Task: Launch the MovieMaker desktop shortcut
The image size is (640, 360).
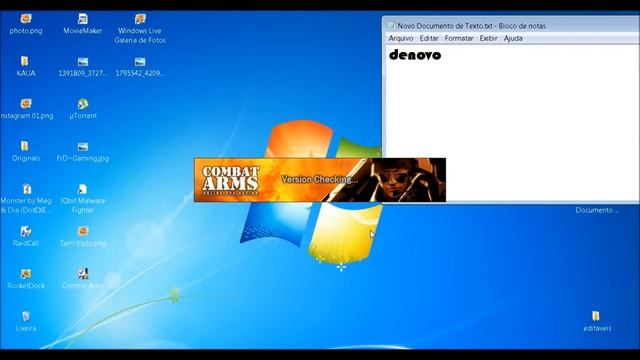Action: [83, 19]
